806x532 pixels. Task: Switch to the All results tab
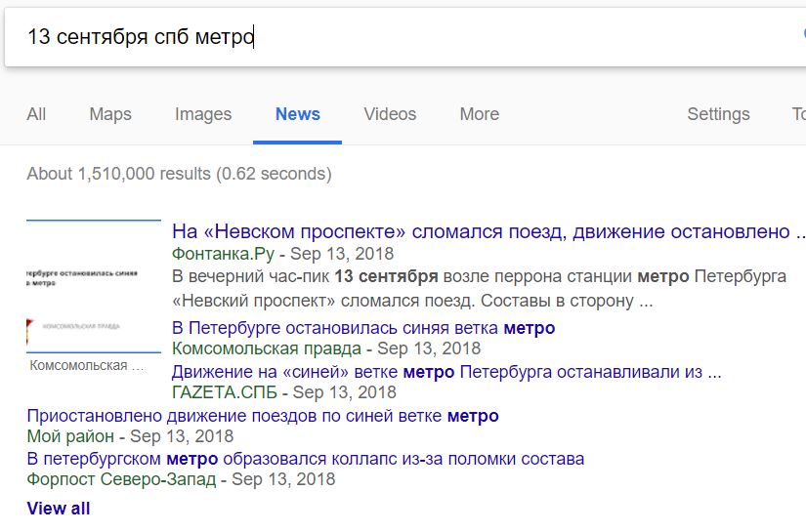point(36,114)
